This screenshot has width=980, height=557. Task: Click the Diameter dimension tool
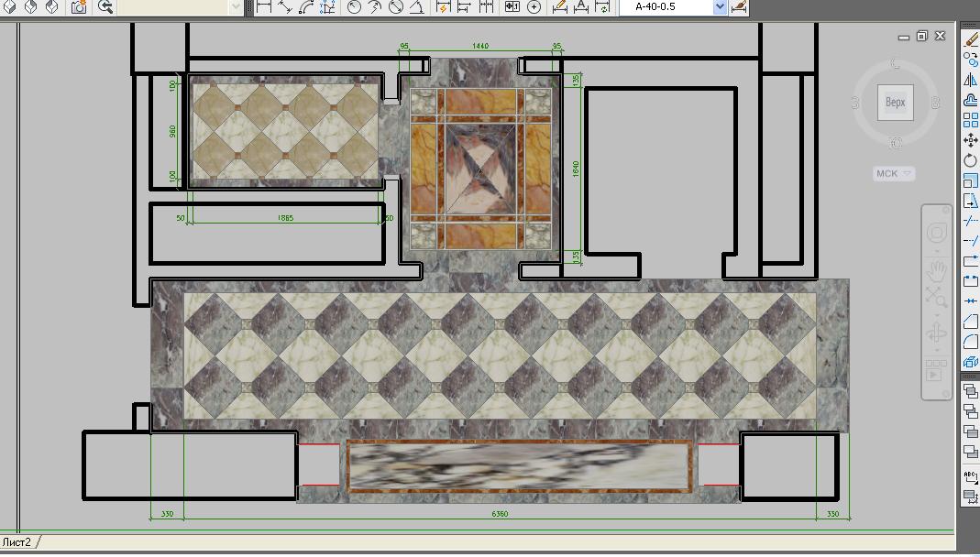(x=396, y=6)
